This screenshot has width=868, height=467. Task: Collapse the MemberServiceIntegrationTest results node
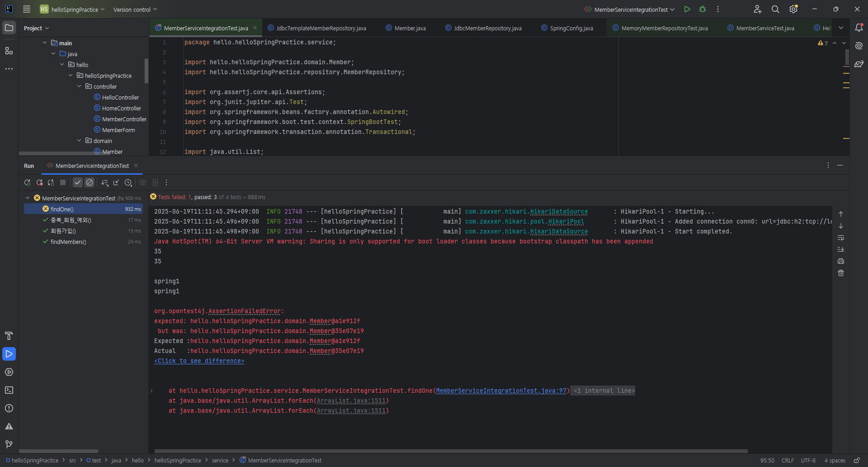[x=28, y=198]
